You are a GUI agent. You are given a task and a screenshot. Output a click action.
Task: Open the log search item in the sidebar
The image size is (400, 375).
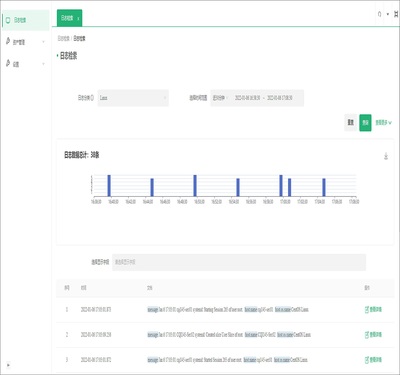pyautogui.click(x=25, y=20)
